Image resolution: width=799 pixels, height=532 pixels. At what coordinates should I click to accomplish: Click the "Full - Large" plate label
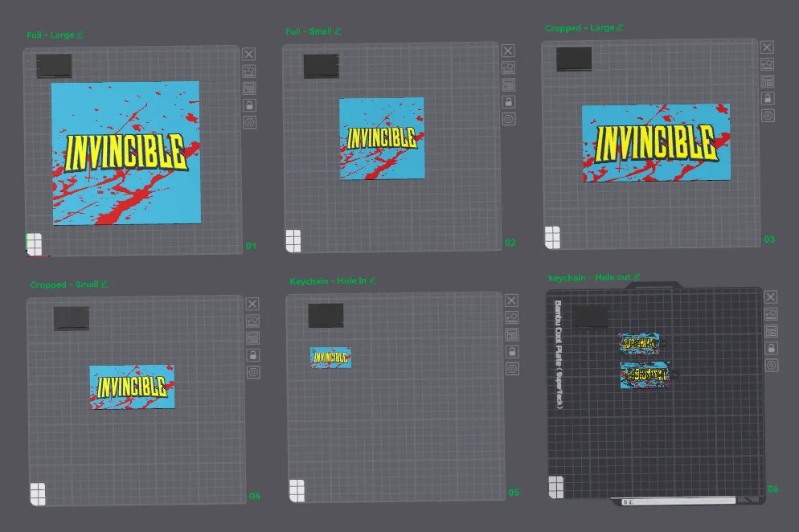tap(51, 35)
